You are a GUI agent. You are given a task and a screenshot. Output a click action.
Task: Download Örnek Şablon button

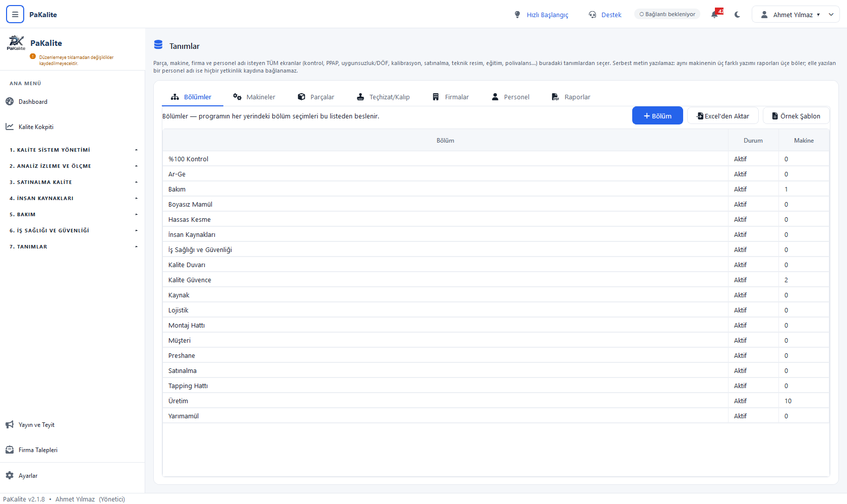pos(796,115)
